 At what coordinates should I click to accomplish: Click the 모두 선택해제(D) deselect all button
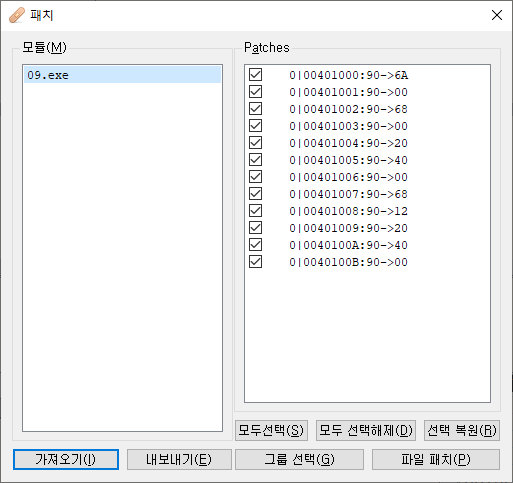tap(366, 430)
